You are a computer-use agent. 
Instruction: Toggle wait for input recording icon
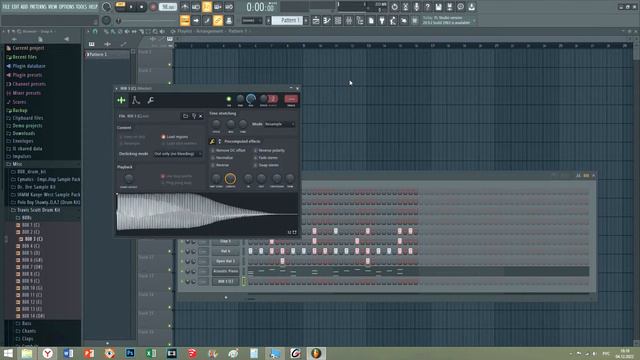pos(196,7)
